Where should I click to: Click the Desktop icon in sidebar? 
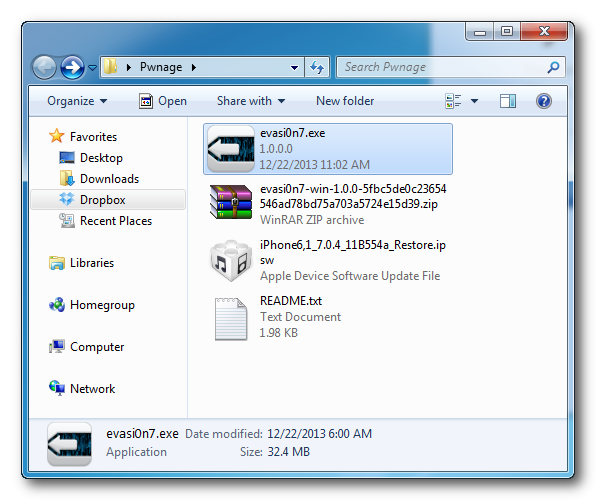pos(67,157)
